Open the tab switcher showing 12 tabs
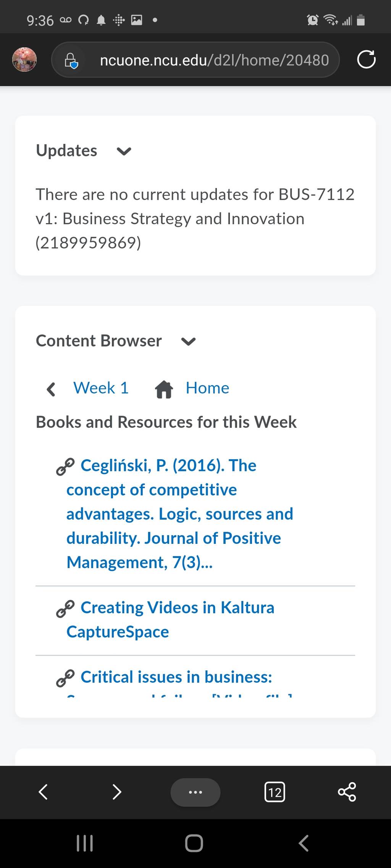Image resolution: width=391 pixels, height=868 pixels. coord(275,792)
